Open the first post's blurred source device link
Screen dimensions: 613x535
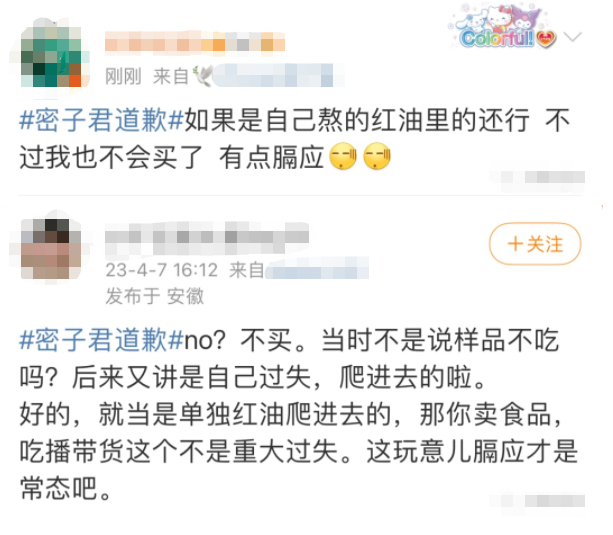pyautogui.click(x=274, y=75)
